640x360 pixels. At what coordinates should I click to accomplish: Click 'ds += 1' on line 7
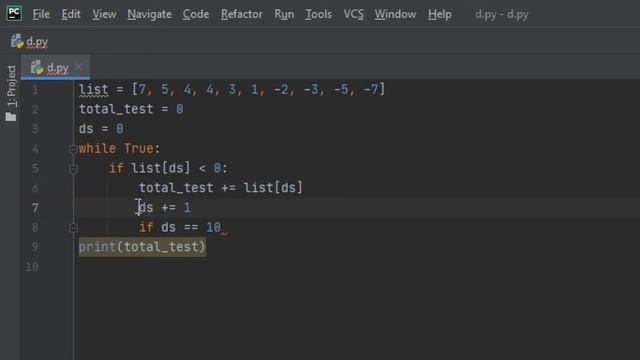tap(164, 207)
